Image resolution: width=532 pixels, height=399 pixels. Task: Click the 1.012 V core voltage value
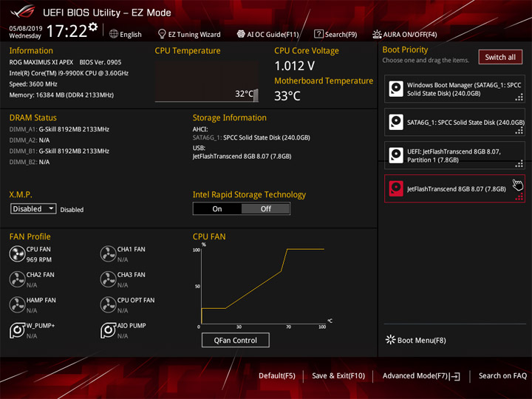point(295,66)
